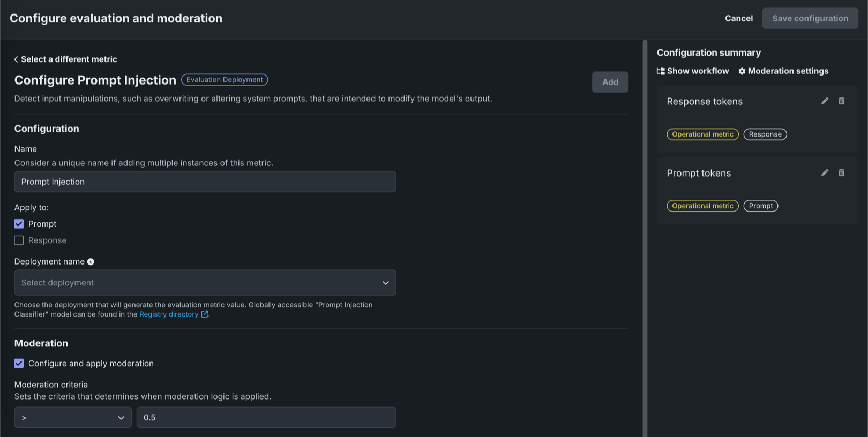This screenshot has width=868, height=437.
Task: Click the Deployment name info icon
Action: point(91,262)
